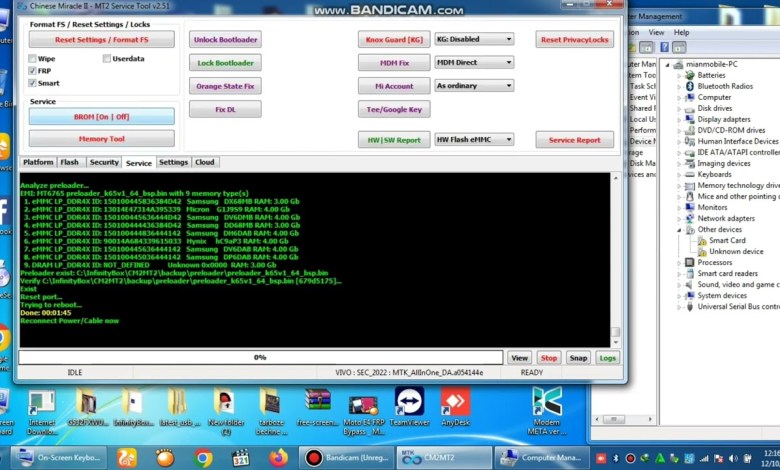Click the Unlock Bootloader button
Viewport: 780px width, 470px height.
pyautogui.click(x=225, y=39)
